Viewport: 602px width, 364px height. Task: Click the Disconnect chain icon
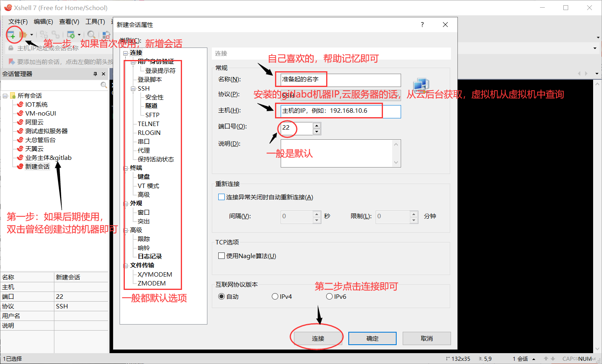point(56,35)
